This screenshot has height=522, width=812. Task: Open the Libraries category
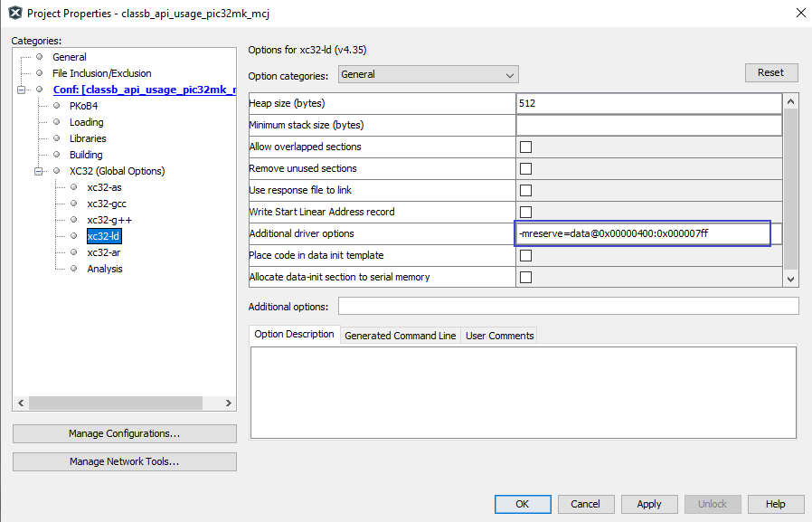click(88, 138)
